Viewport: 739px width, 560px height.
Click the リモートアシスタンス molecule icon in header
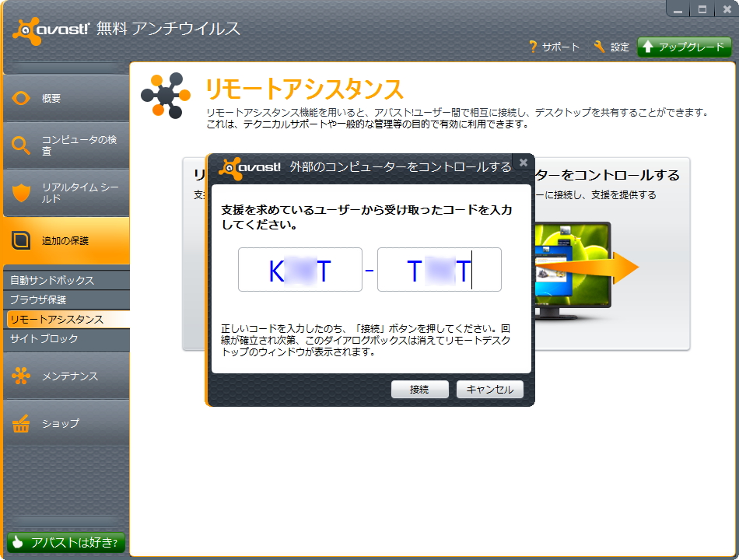click(165, 96)
